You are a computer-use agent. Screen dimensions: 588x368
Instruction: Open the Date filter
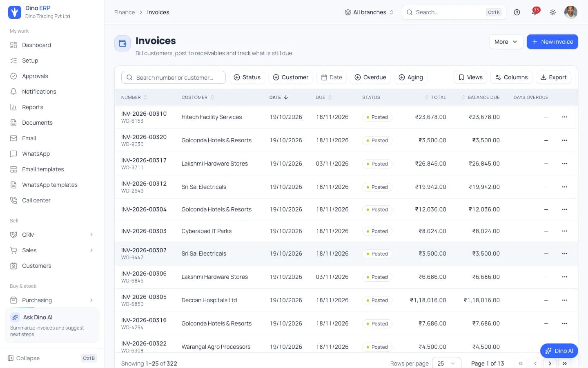pos(332,77)
